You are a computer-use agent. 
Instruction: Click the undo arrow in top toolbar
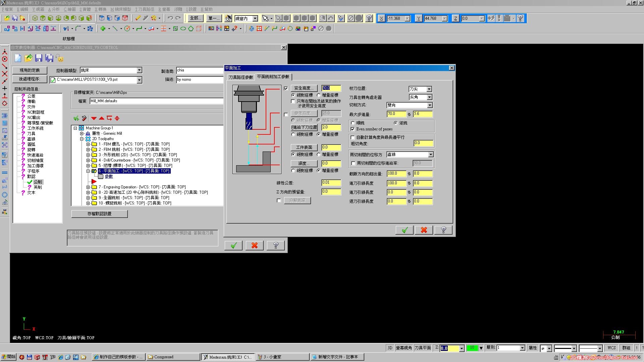click(x=170, y=18)
